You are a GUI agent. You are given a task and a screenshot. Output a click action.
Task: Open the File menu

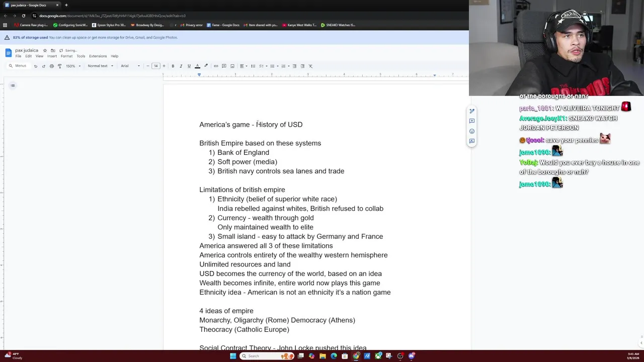point(18,56)
